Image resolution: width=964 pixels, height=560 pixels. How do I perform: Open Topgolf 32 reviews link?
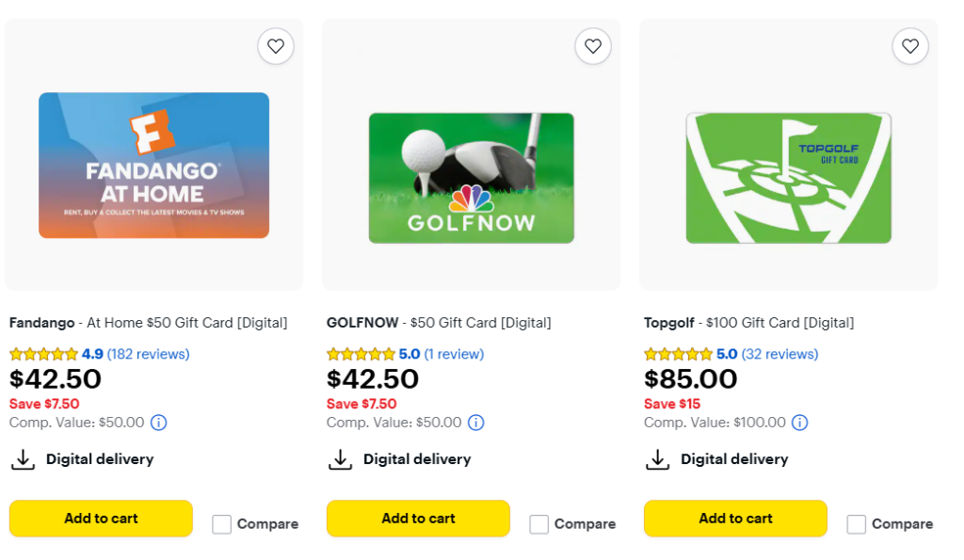coord(779,354)
